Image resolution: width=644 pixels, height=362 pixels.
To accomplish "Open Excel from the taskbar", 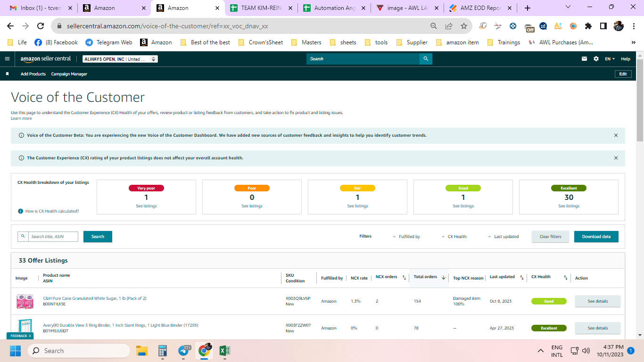I will tap(225, 351).
